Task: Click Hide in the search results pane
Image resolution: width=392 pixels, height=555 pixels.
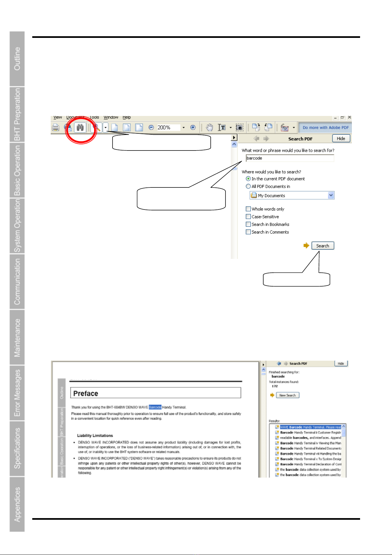Action: tap(341, 364)
